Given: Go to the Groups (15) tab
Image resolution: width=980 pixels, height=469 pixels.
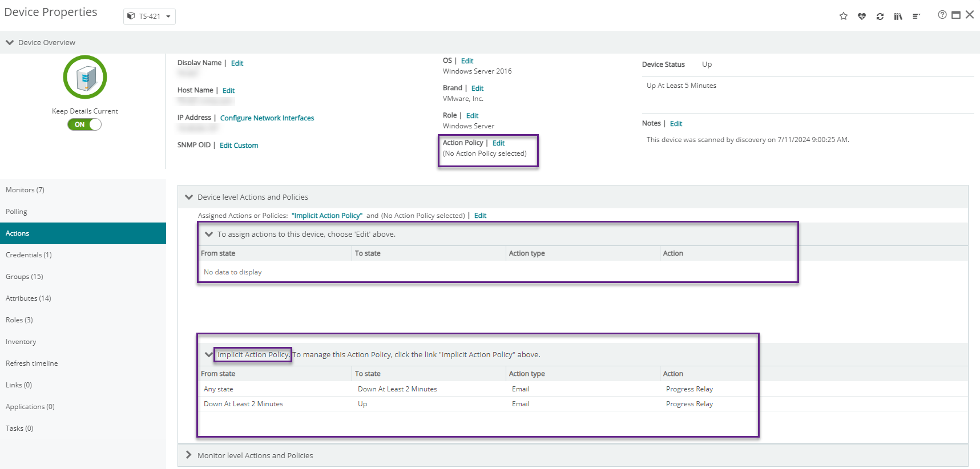Looking at the screenshot, I should pyautogui.click(x=83, y=277).
